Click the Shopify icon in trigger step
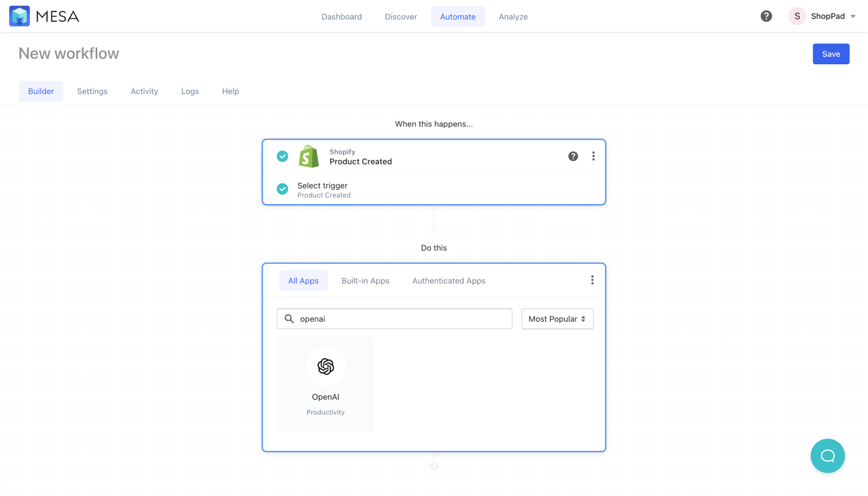The image size is (868, 496). 308,156
